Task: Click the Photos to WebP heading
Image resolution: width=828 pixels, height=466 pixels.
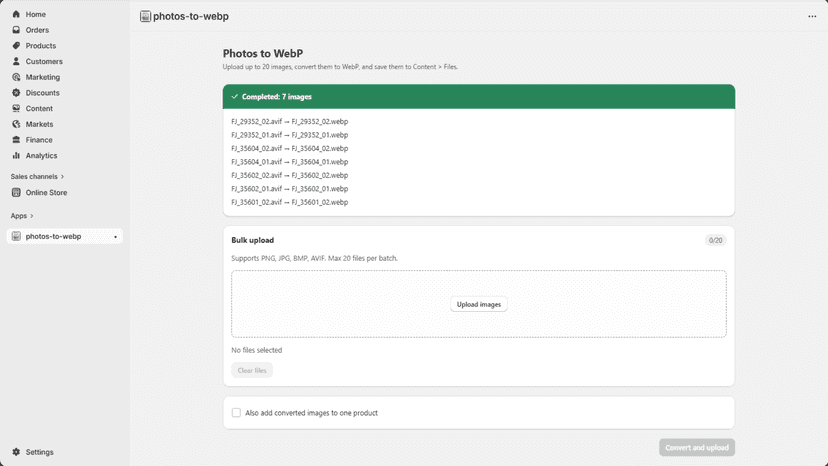Action: (263, 53)
